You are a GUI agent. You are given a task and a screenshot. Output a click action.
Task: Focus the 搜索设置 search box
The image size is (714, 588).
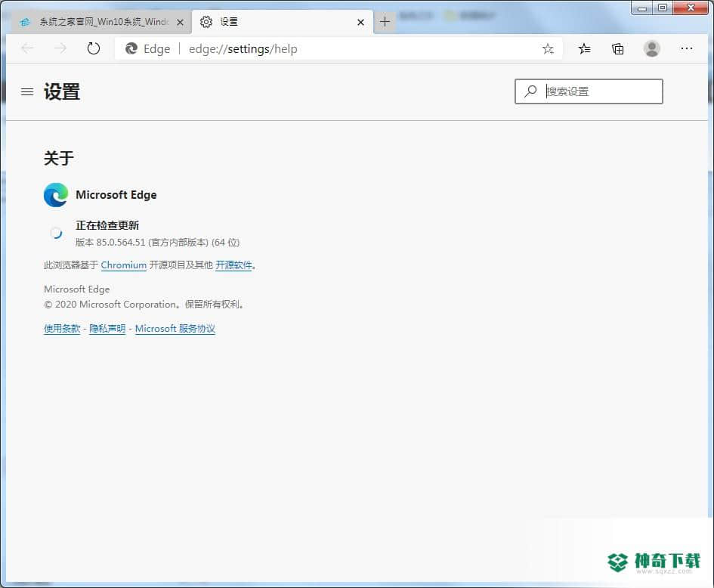click(589, 91)
